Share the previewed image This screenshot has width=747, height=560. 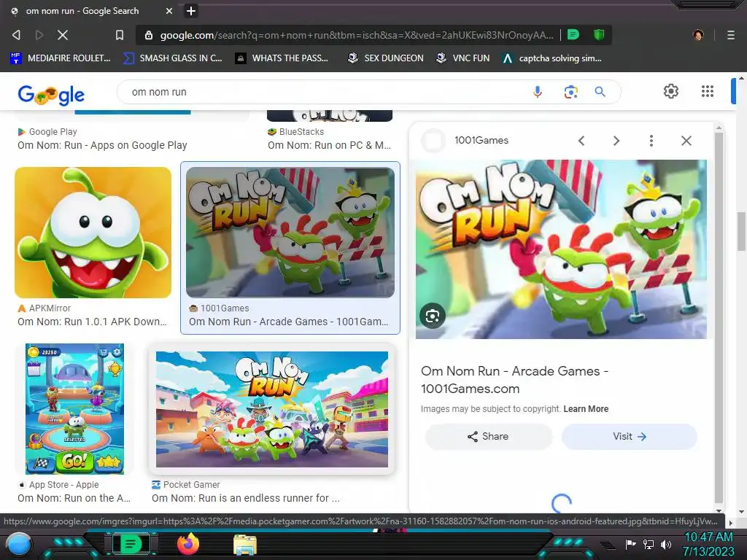coord(488,437)
